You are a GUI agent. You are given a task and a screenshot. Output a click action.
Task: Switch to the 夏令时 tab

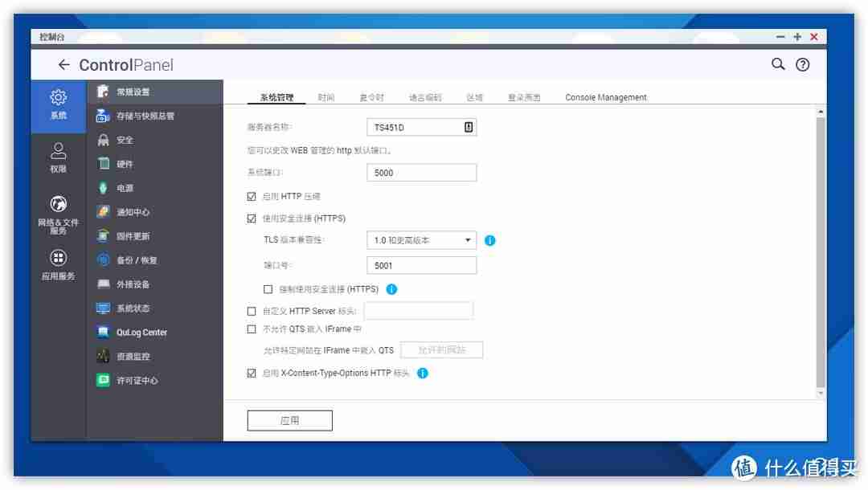point(371,97)
